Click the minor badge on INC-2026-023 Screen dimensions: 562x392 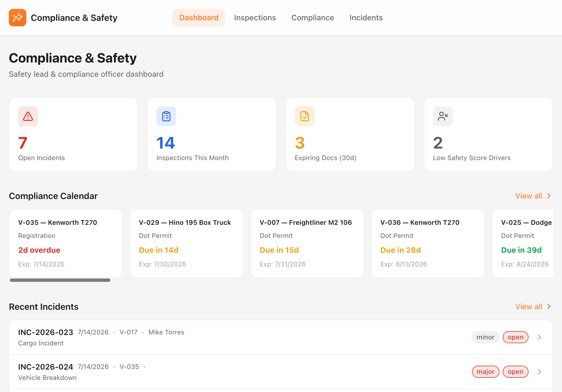pos(485,337)
